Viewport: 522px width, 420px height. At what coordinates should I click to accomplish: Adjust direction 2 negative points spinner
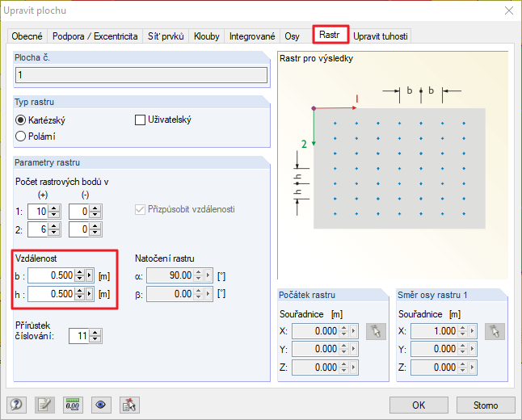point(95,229)
